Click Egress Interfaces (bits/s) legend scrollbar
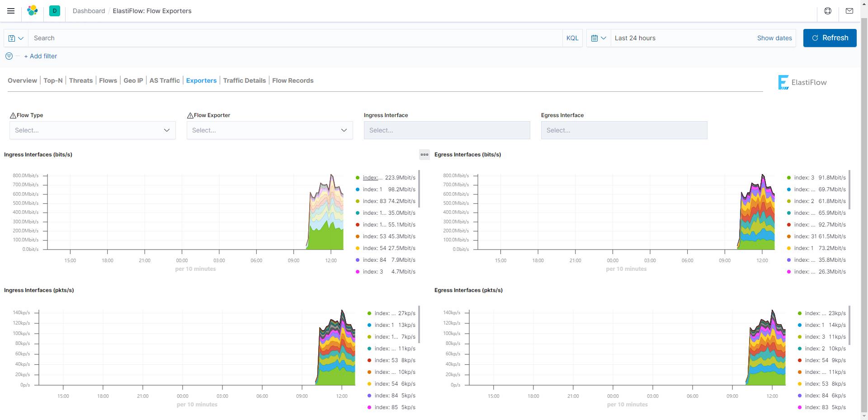Image resolution: width=868 pixels, height=420 pixels. 849,189
